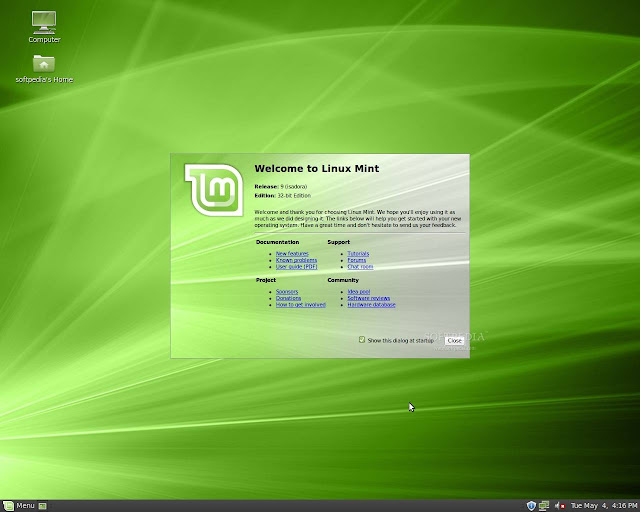Open the Hardware database link
The width and height of the screenshot is (640, 512).
tap(371, 305)
